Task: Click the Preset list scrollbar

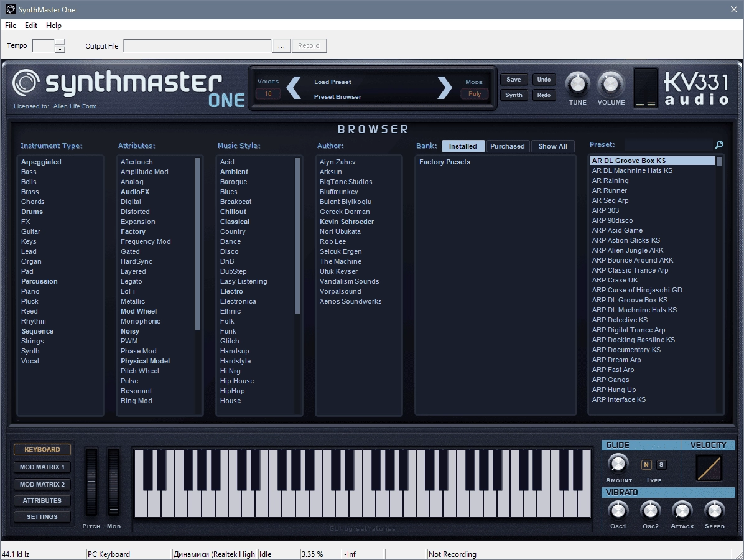Action: [x=719, y=161]
